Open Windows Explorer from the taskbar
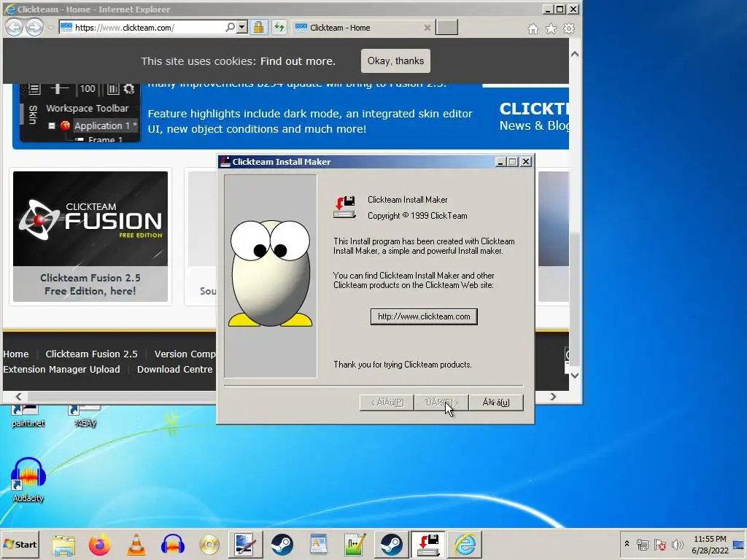The width and height of the screenshot is (747, 560). [63, 545]
